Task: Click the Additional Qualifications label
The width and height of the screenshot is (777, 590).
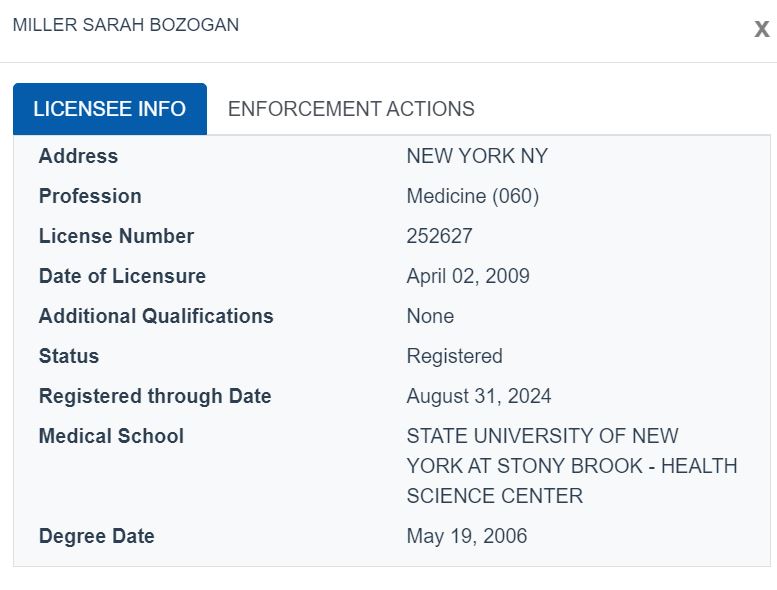Action: (156, 316)
